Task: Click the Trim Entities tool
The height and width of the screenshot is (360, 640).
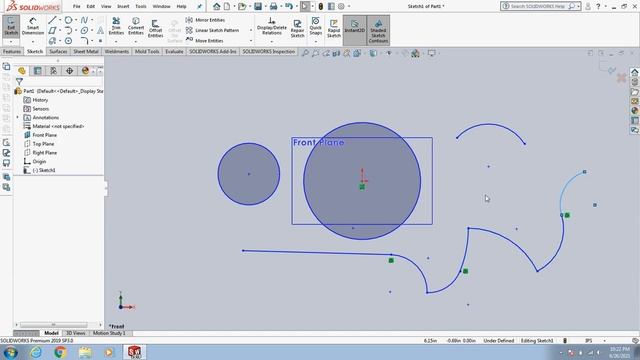Action: [116, 26]
